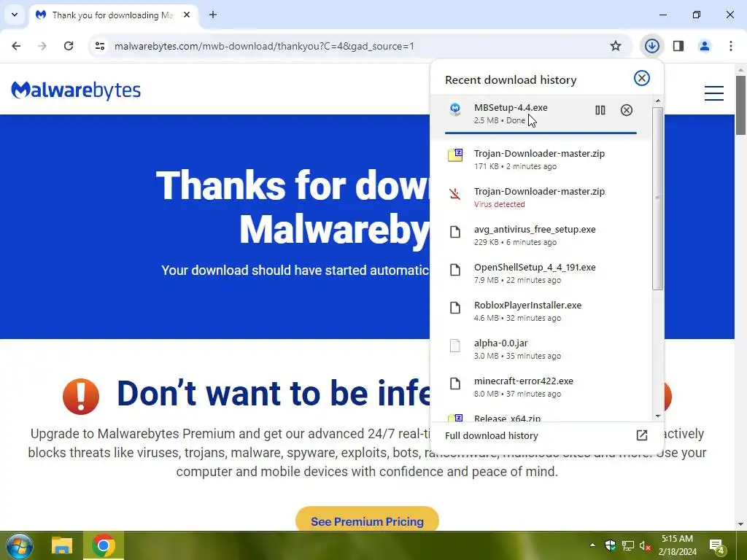Click the virus detected warning icon
The image size is (747, 560).
[455, 194]
